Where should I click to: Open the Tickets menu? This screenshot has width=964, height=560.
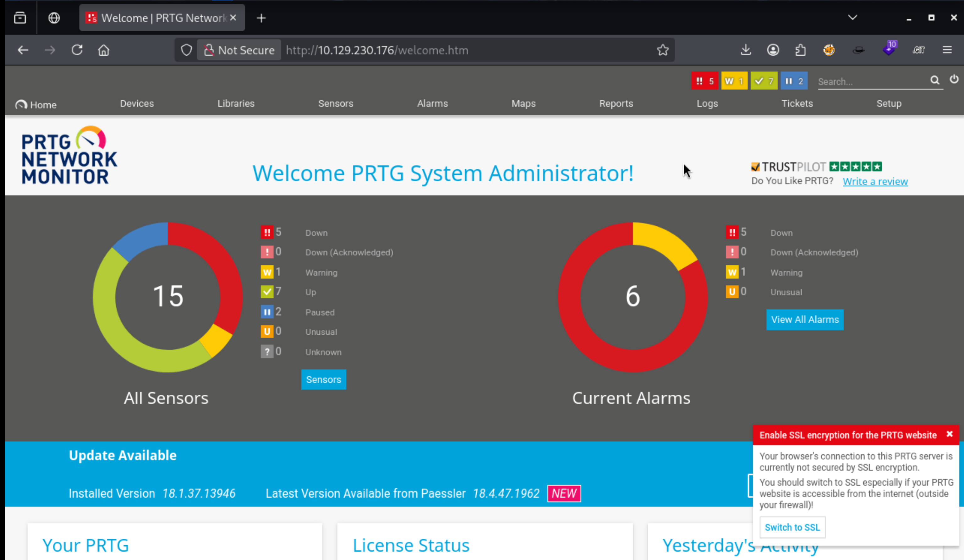click(x=797, y=103)
